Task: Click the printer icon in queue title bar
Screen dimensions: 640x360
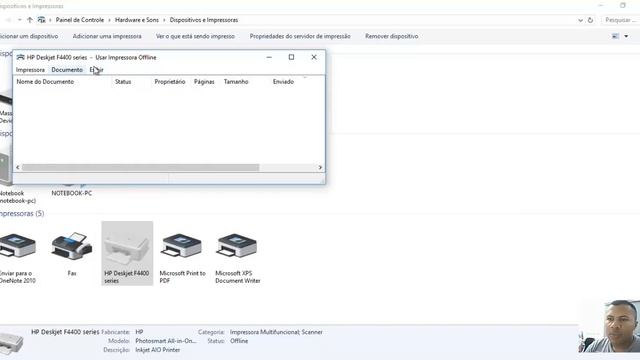Action: 20,58
